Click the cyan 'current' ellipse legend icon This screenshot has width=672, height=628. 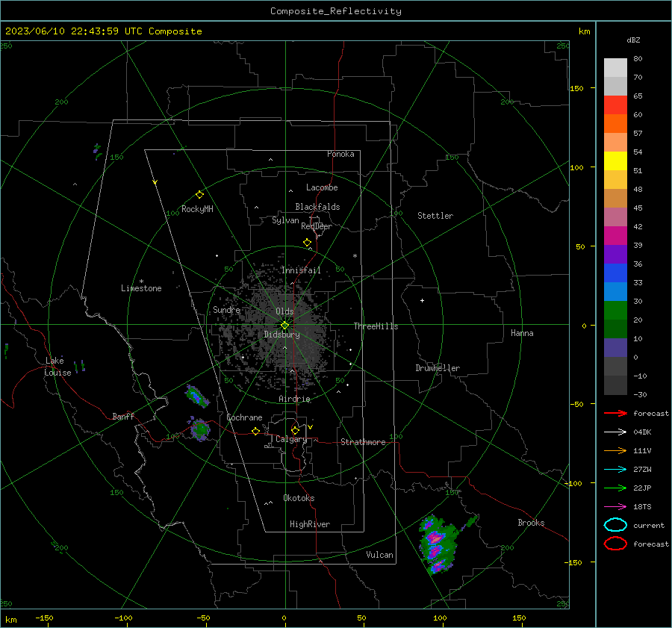click(615, 525)
